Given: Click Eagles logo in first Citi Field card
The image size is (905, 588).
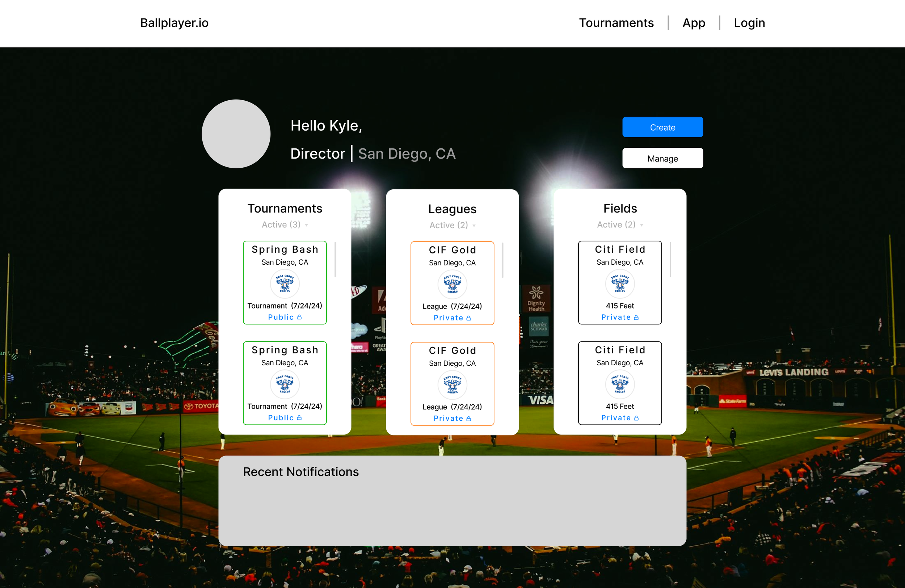Looking at the screenshot, I should [620, 284].
